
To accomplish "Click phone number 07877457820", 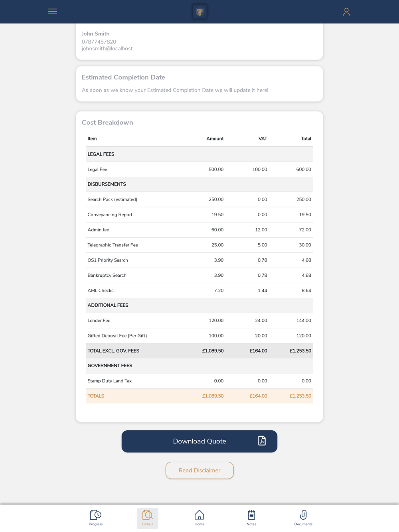I will [99, 42].
